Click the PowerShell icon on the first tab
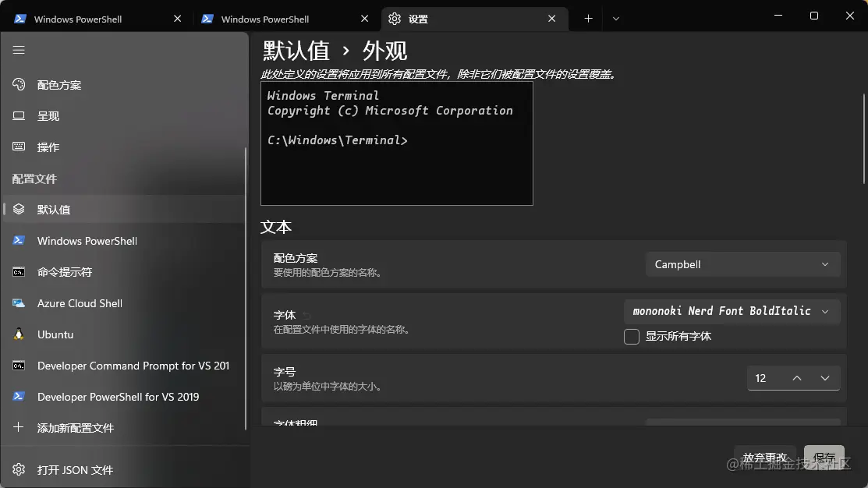The image size is (868, 488). click(x=20, y=19)
